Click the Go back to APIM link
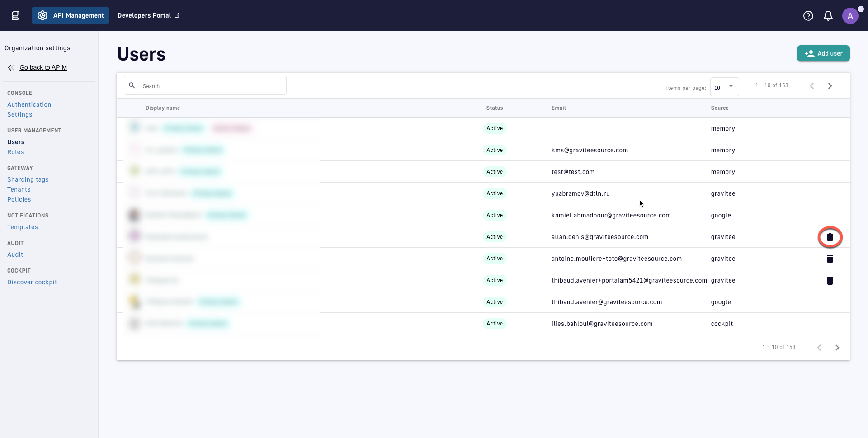The image size is (868, 438). pyautogui.click(x=43, y=67)
